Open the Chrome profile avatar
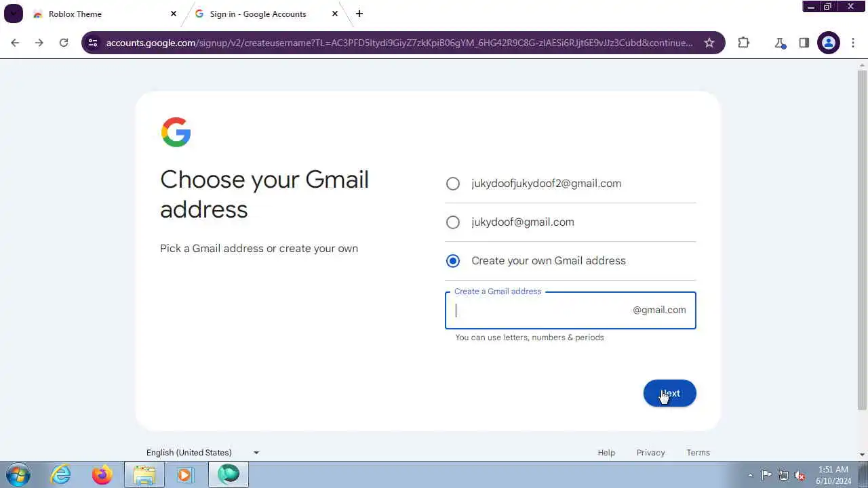The image size is (868, 488). [x=829, y=43]
